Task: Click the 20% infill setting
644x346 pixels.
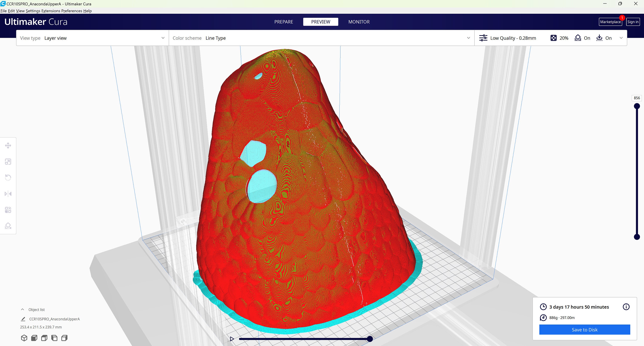Action: [564, 38]
